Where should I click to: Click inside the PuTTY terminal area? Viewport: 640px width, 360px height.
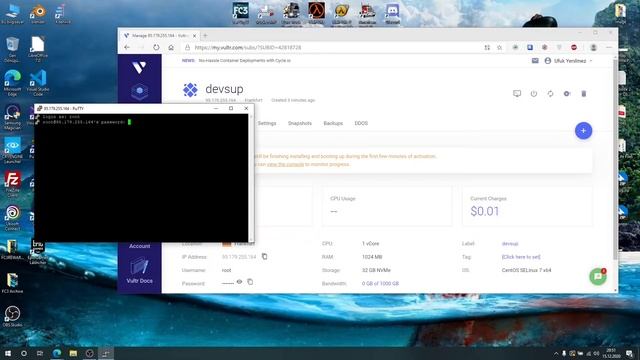[141, 178]
